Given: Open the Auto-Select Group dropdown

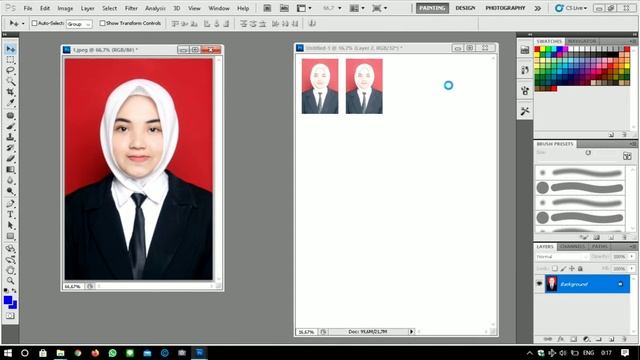Looking at the screenshot, I should click(x=79, y=24).
